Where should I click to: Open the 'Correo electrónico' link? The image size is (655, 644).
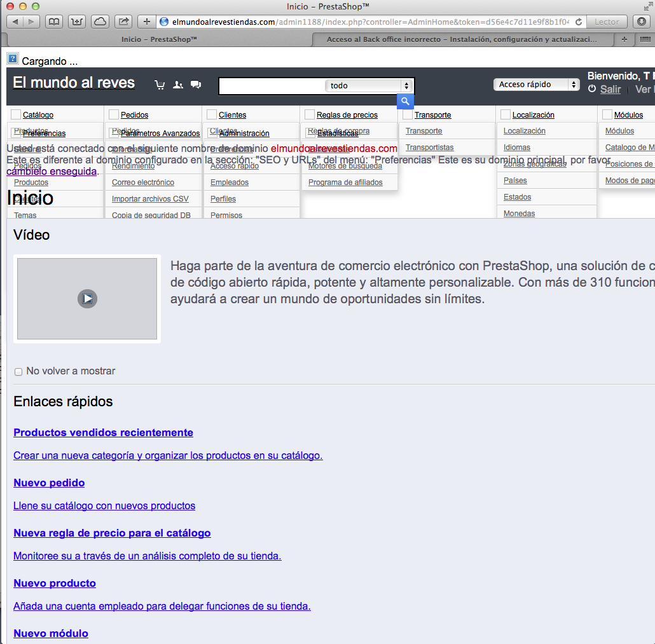[143, 182]
